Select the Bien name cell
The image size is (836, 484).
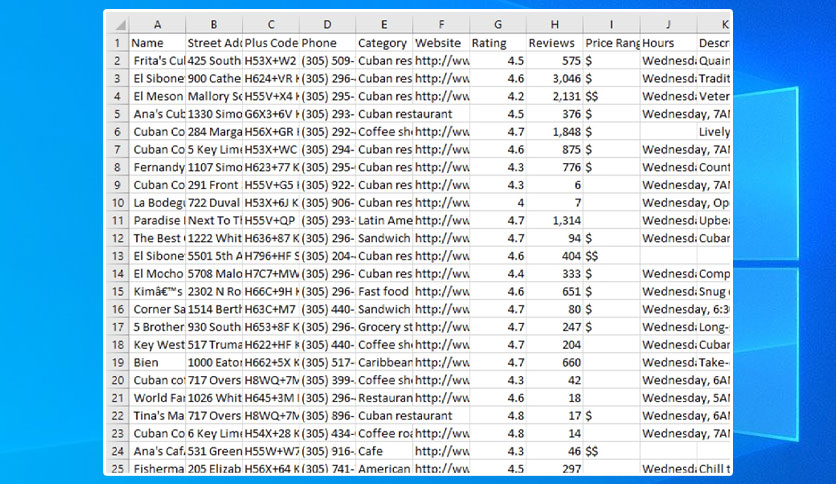pos(157,362)
